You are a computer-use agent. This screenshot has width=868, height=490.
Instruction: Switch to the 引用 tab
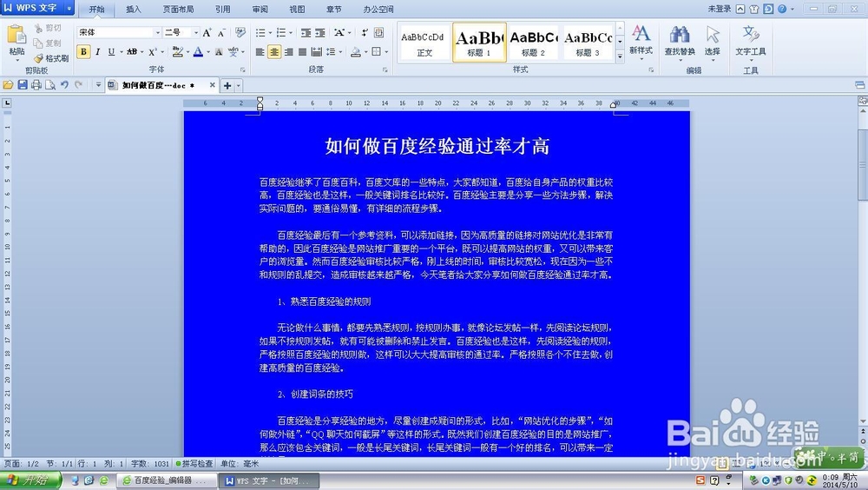click(222, 9)
